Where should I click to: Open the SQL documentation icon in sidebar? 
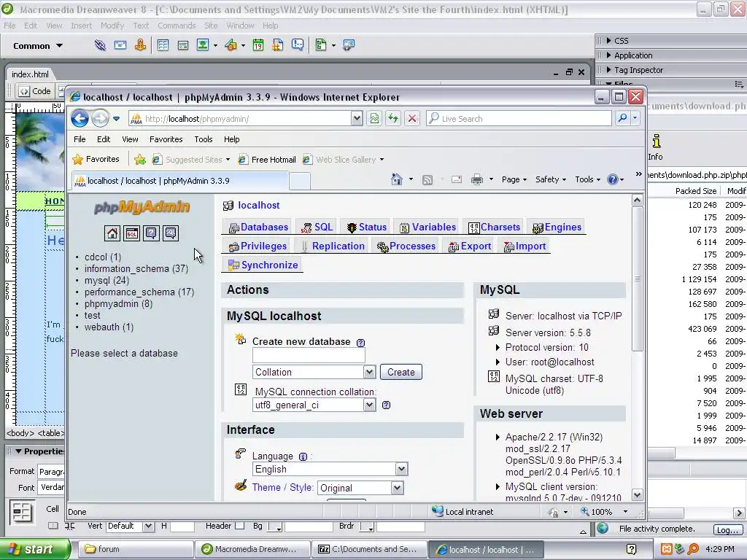coord(171,233)
